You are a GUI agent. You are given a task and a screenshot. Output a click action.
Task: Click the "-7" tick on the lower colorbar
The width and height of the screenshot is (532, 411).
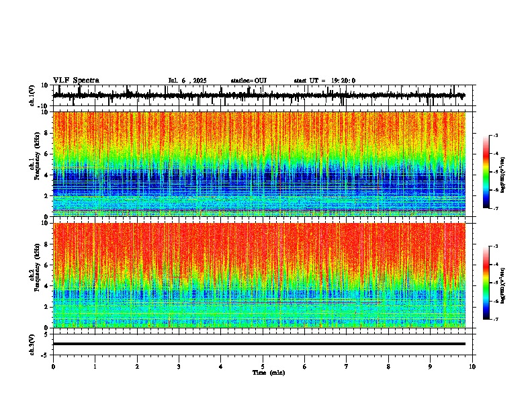click(x=495, y=320)
